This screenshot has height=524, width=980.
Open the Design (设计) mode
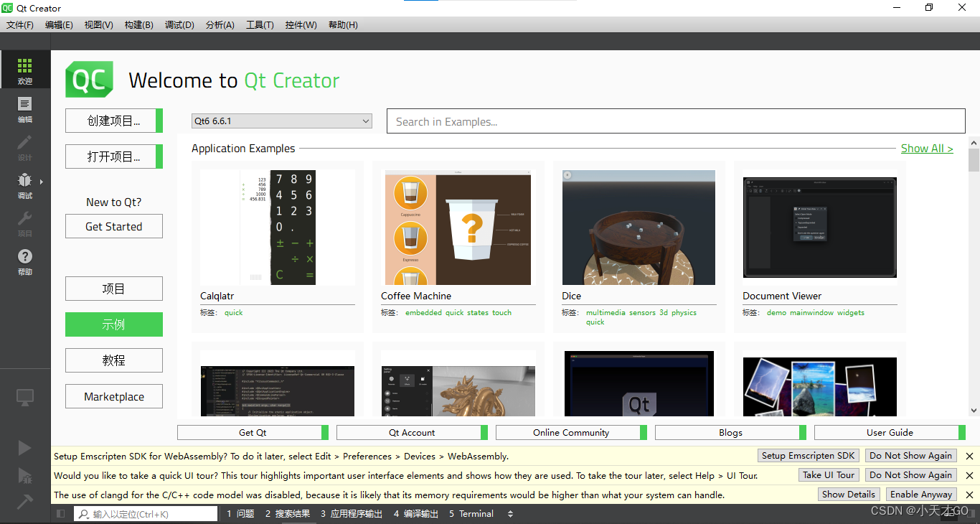pos(25,147)
